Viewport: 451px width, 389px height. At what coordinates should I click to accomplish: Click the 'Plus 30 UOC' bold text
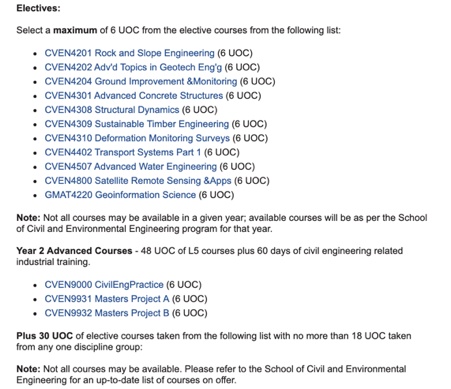click(x=44, y=336)
